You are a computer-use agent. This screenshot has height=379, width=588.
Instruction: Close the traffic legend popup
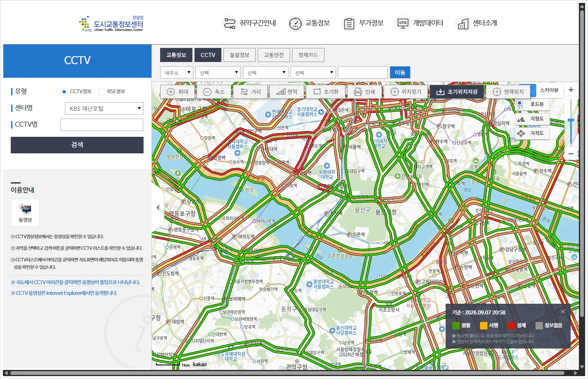coord(563,312)
